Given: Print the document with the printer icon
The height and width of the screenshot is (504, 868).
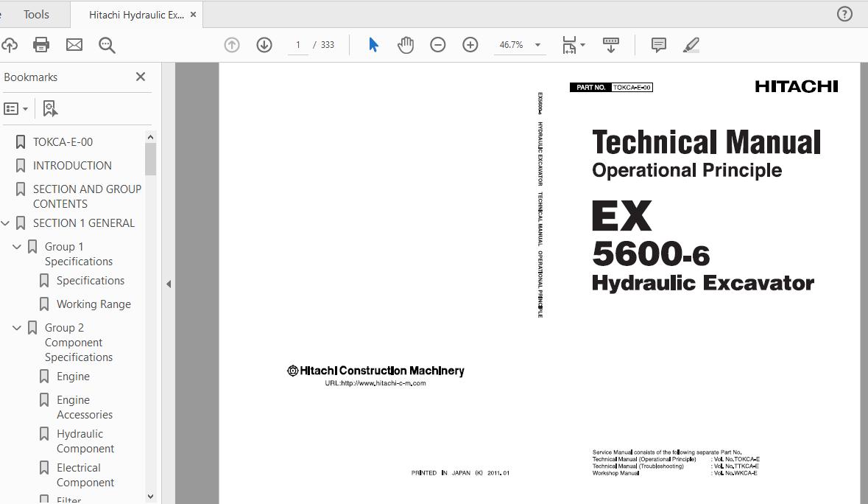Looking at the screenshot, I should pyautogui.click(x=41, y=45).
